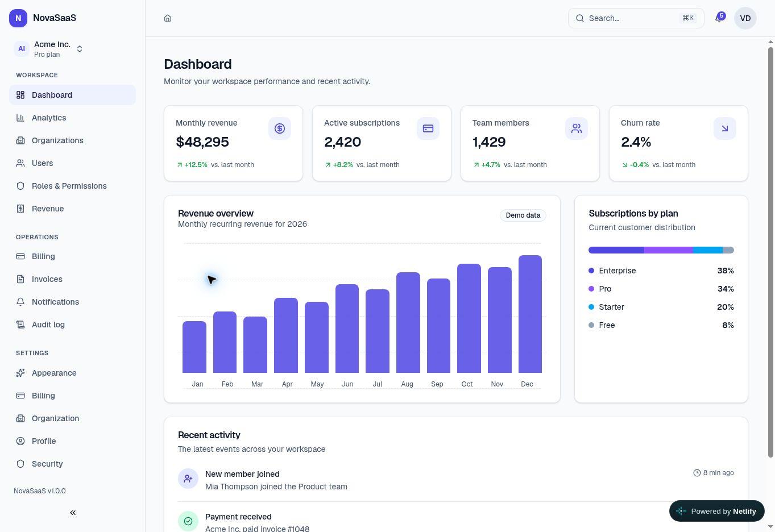Click the Notifications bell icon in sidebar
Screen dimensions: 775x532
point(20,302)
